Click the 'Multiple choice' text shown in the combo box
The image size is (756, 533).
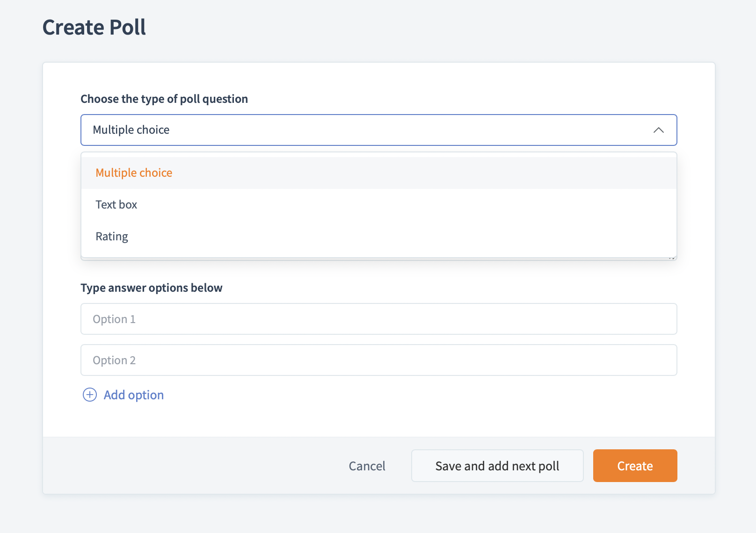coord(131,130)
